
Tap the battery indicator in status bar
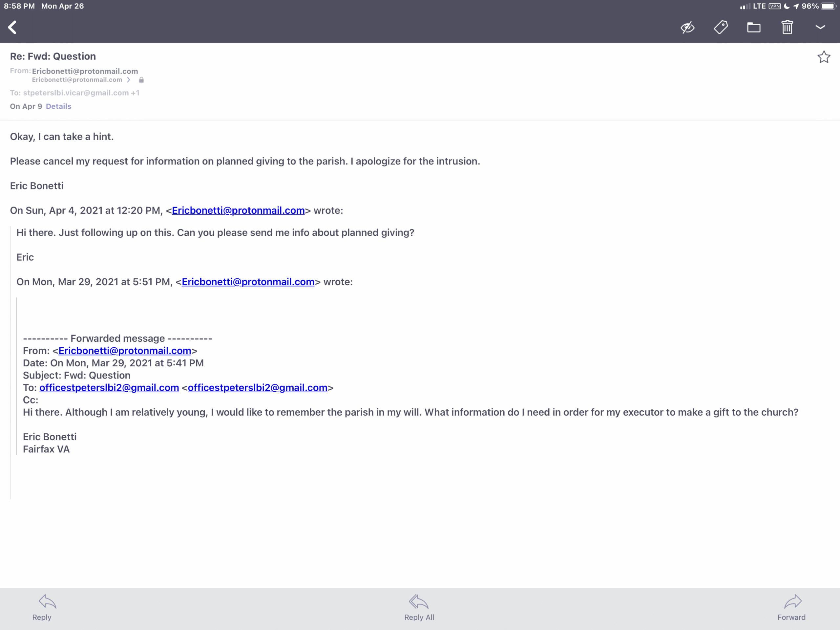[x=828, y=6]
